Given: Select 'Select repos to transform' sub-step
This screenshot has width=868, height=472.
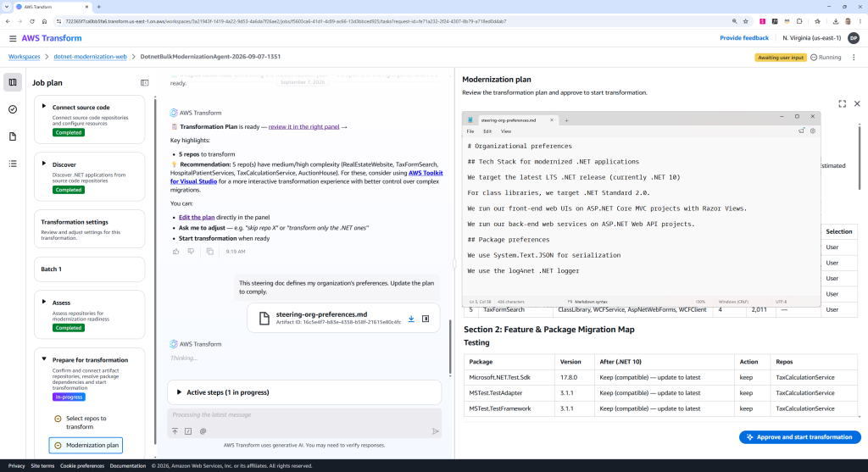Looking at the screenshot, I should [x=86, y=423].
